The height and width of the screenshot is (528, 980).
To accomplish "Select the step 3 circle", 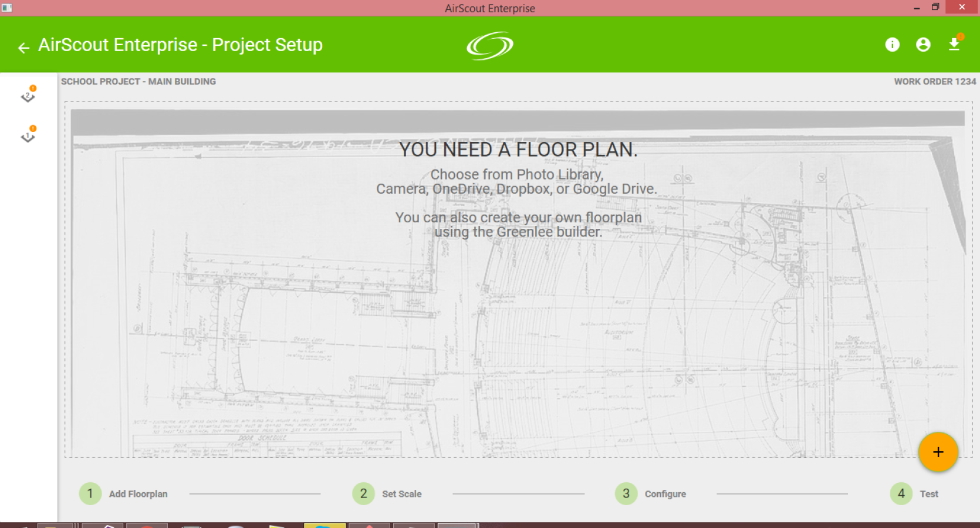I will coord(626,493).
